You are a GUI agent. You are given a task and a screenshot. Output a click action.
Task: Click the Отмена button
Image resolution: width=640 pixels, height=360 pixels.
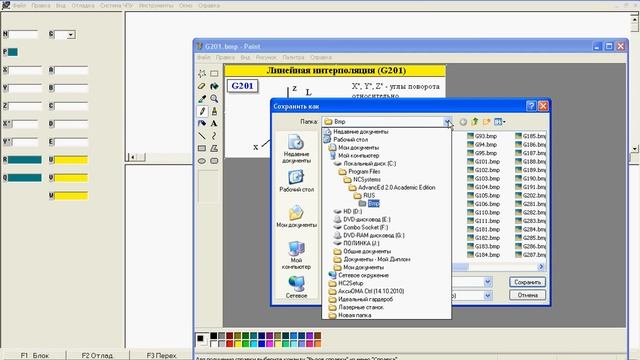(527, 295)
